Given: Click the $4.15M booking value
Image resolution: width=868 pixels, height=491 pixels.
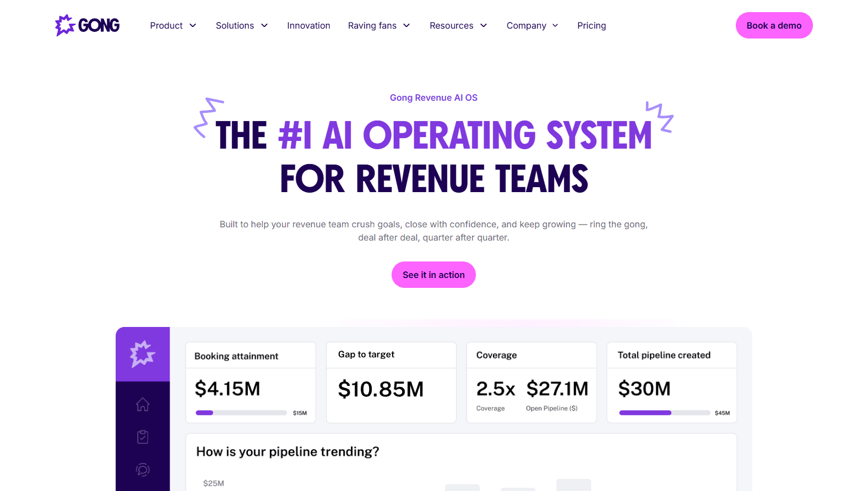Looking at the screenshot, I should (x=227, y=389).
